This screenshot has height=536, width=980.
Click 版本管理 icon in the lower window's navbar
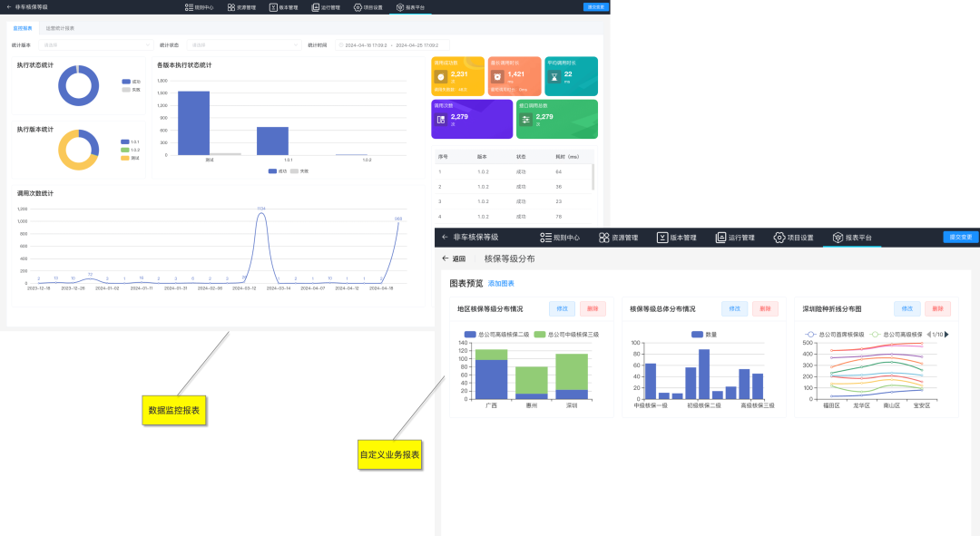pos(662,238)
